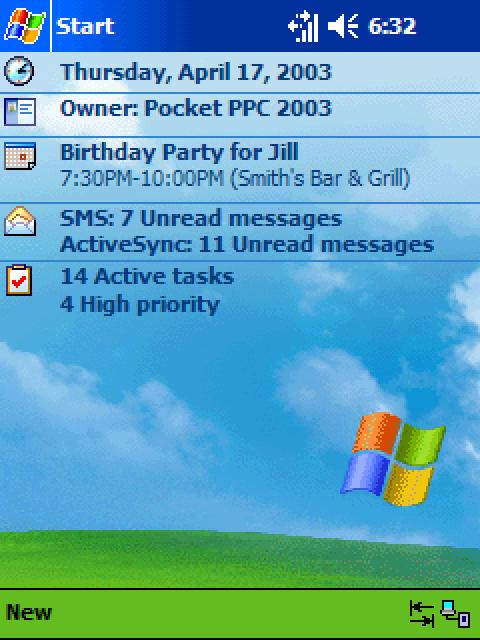
Task: Open Owner: Pocket PPC 2003 entry
Action: coord(196,109)
